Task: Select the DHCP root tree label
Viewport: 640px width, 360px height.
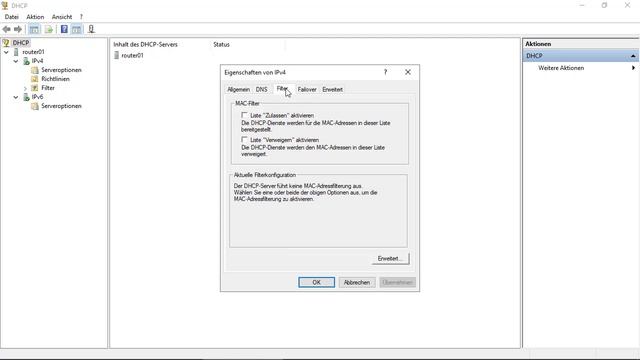Action: click(20, 43)
